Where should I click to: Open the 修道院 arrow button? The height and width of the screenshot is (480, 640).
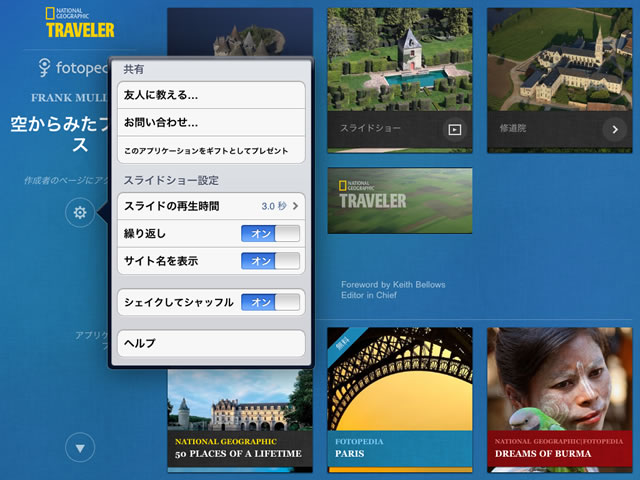pos(615,129)
